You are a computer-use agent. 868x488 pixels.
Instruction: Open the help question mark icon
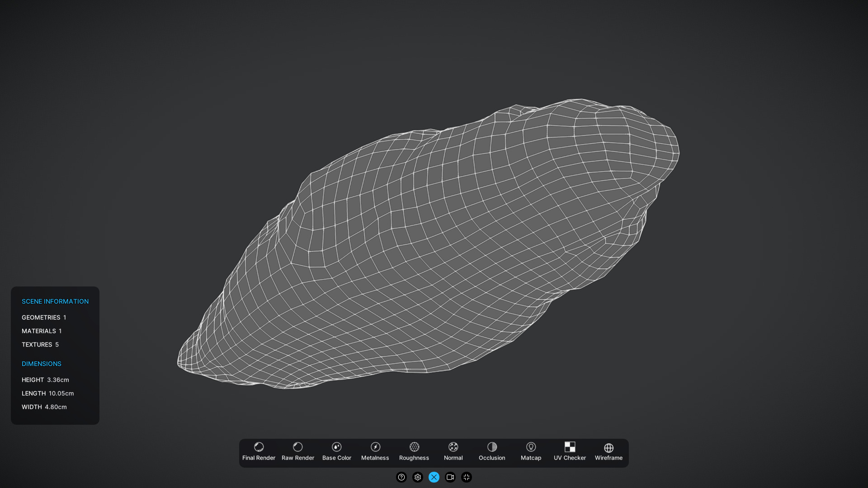401,477
